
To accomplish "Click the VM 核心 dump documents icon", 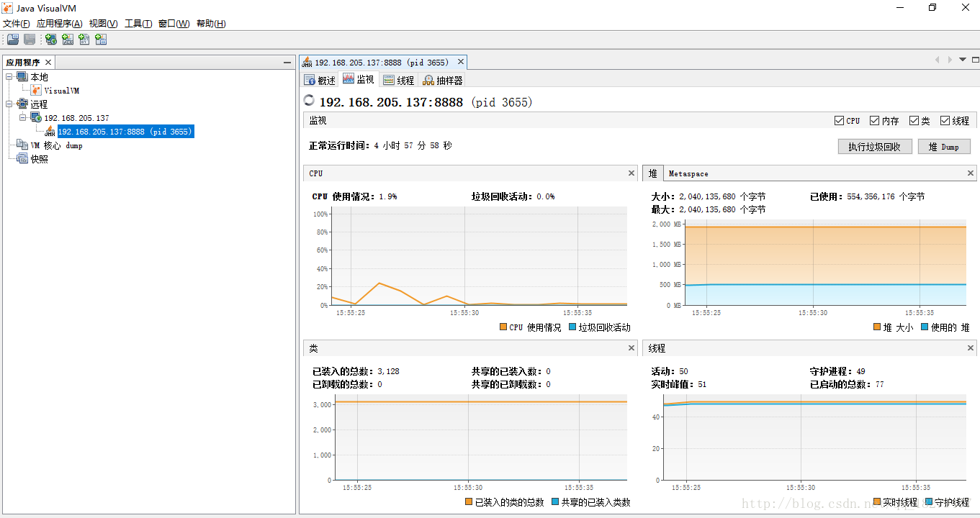I will point(22,145).
